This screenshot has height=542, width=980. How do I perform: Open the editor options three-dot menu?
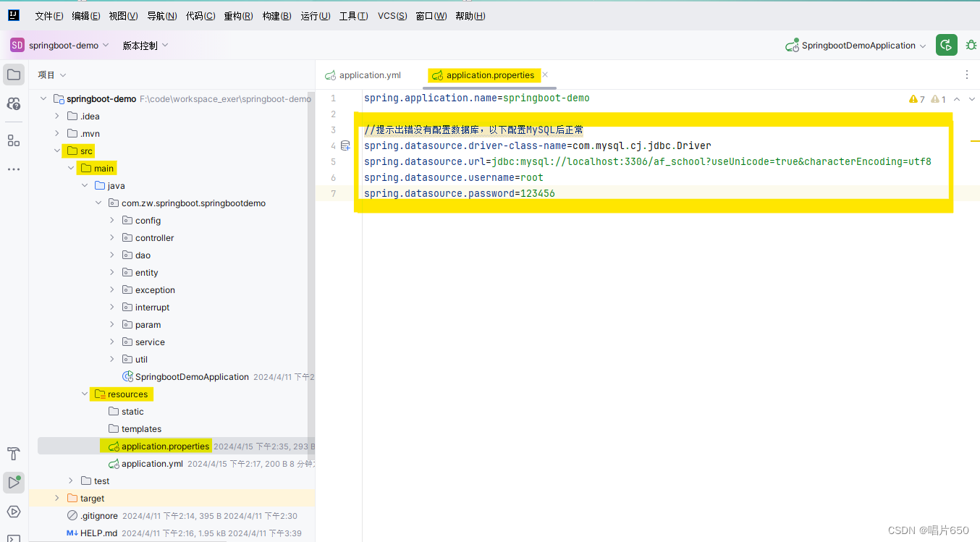tap(968, 75)
